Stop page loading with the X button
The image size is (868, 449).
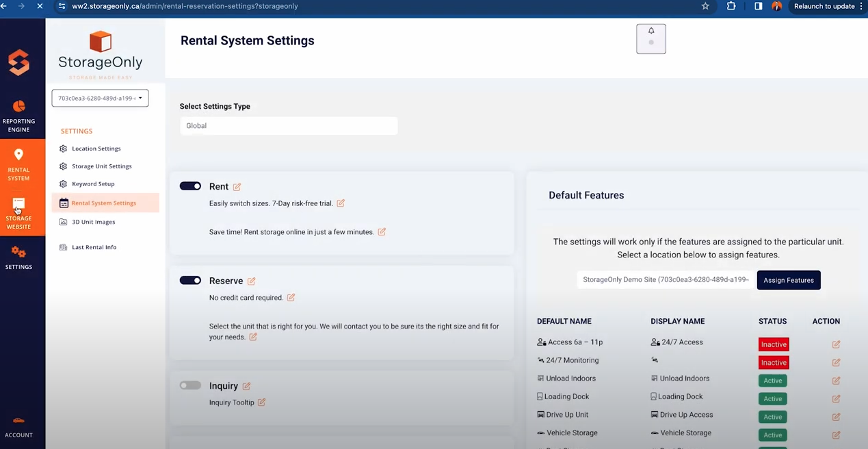tap(40, 6)
